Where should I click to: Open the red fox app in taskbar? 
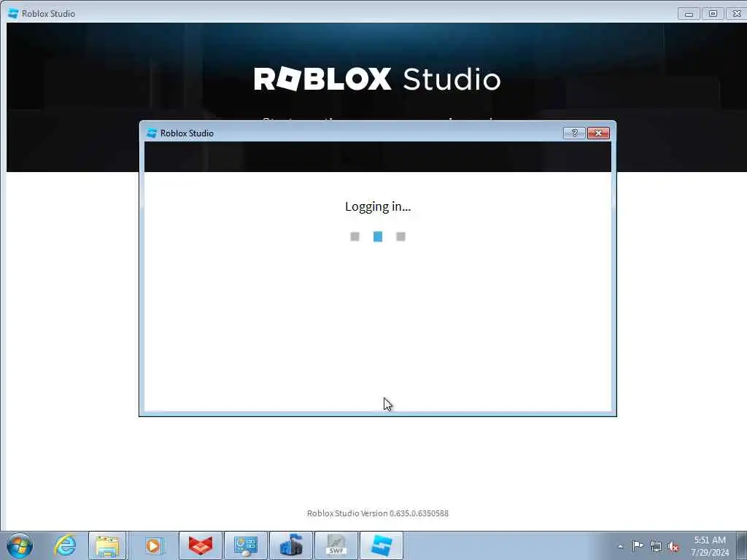(x=201, y=545)
